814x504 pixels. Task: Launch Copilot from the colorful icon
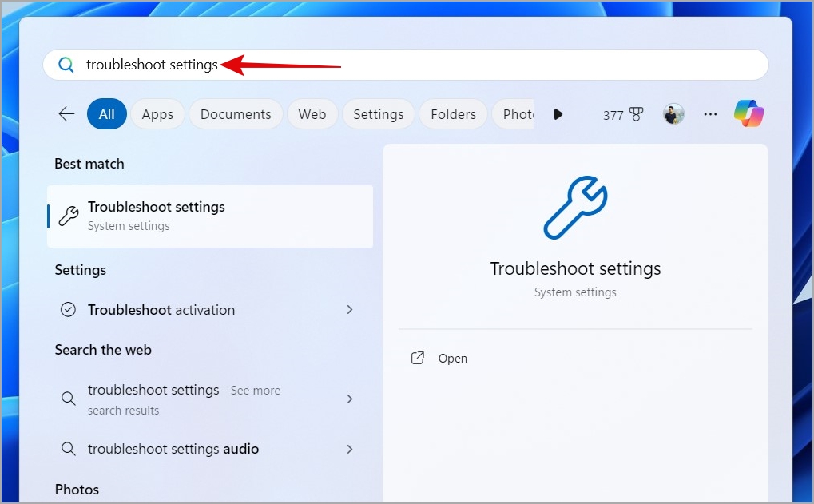tap(748, 113)
